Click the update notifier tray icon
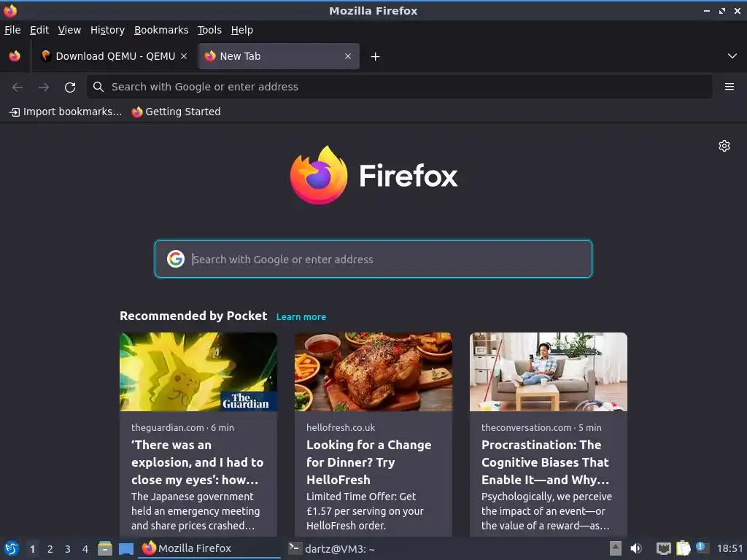 point(701,548)
